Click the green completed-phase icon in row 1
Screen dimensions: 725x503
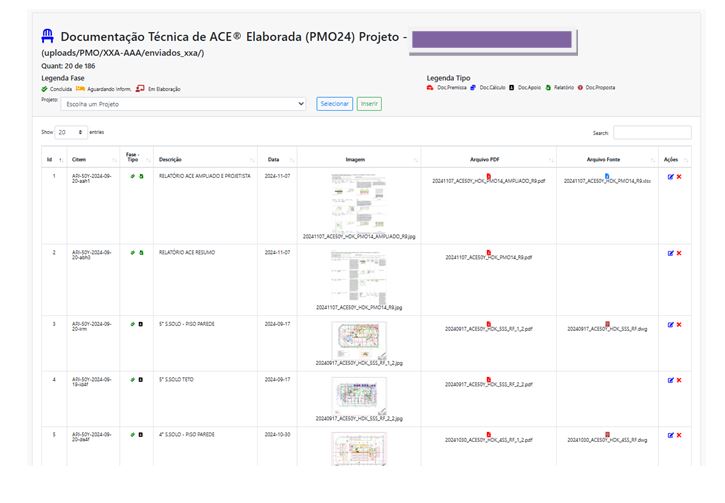[x=131, y=176]
